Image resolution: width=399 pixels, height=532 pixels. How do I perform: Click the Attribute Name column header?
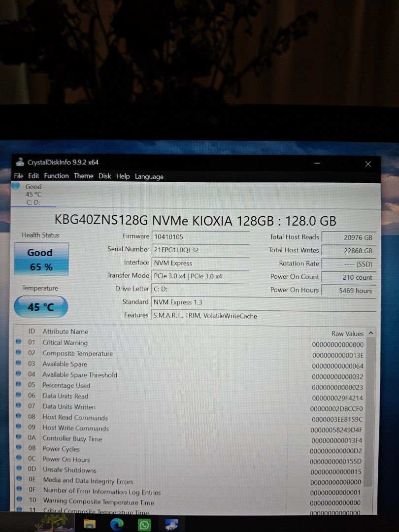[x=65, y=332]
